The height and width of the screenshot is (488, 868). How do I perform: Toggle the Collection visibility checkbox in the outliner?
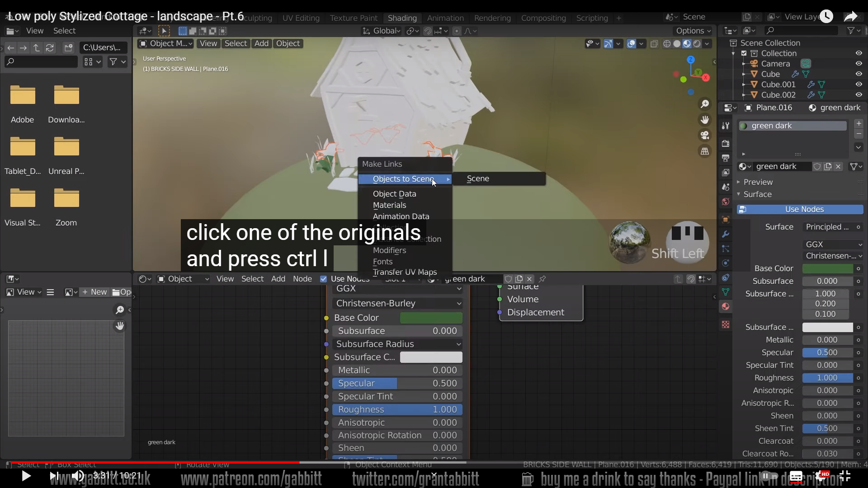744,53
